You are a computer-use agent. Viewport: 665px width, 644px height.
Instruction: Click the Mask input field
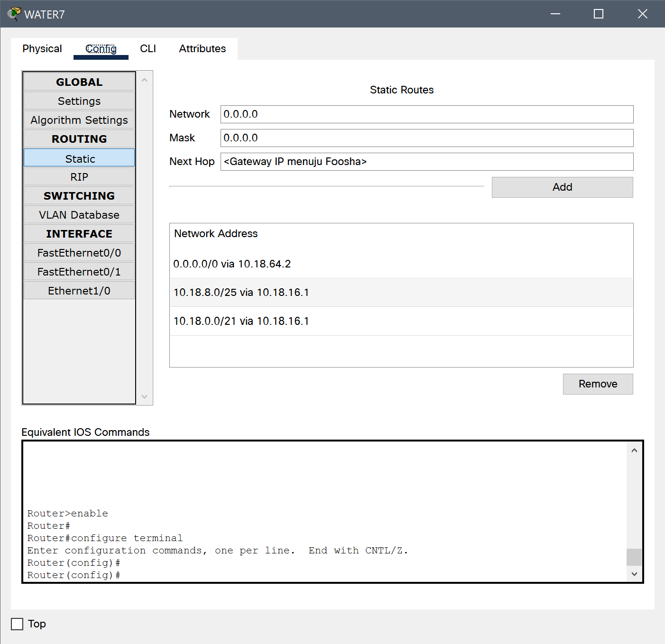pyautogui.click(x=427, y=138)
